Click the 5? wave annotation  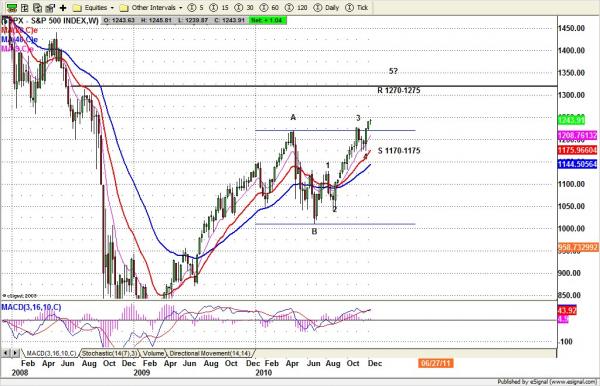point(393,71)
